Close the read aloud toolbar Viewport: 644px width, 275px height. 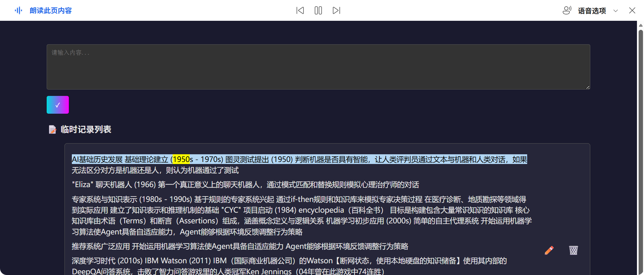tap(632, 10)
